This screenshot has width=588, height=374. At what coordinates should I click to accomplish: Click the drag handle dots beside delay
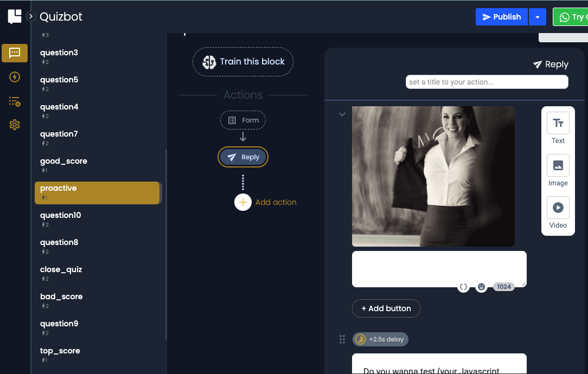[x=342, y=339]
